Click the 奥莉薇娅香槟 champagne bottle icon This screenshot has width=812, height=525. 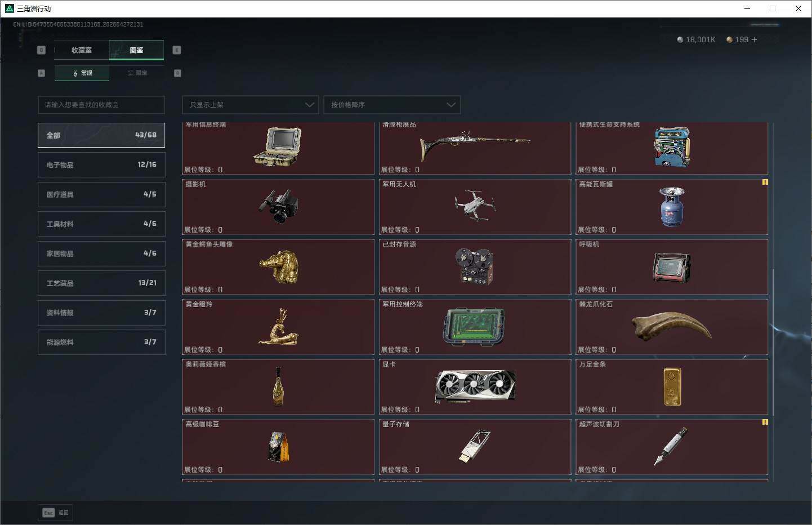pyautogui.click(x=278, y=386)
